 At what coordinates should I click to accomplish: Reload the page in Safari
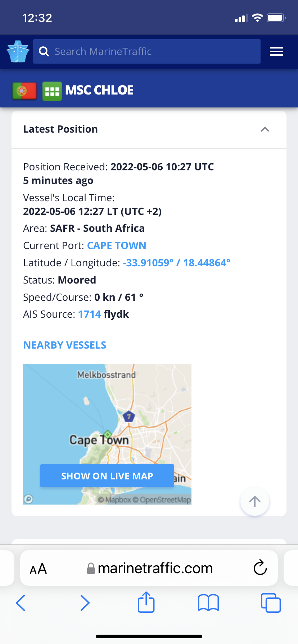pyautogui.click(x=260, y=568)
